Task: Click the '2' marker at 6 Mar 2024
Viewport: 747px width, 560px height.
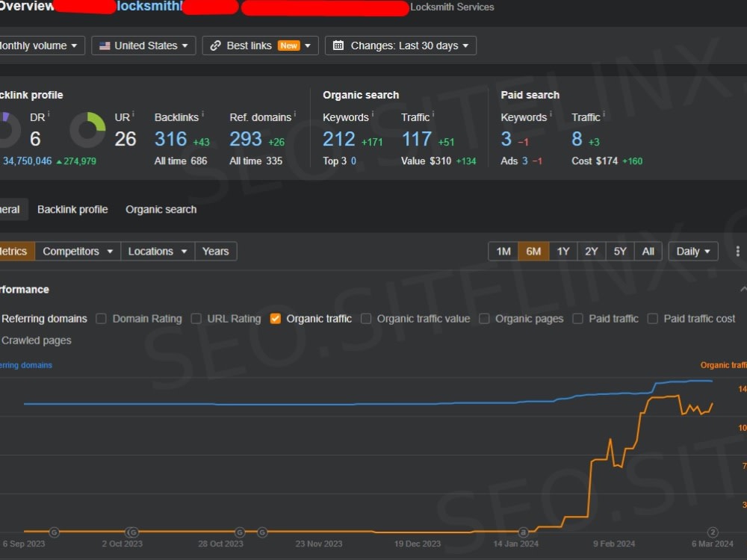Action: (x=713, y=532)
